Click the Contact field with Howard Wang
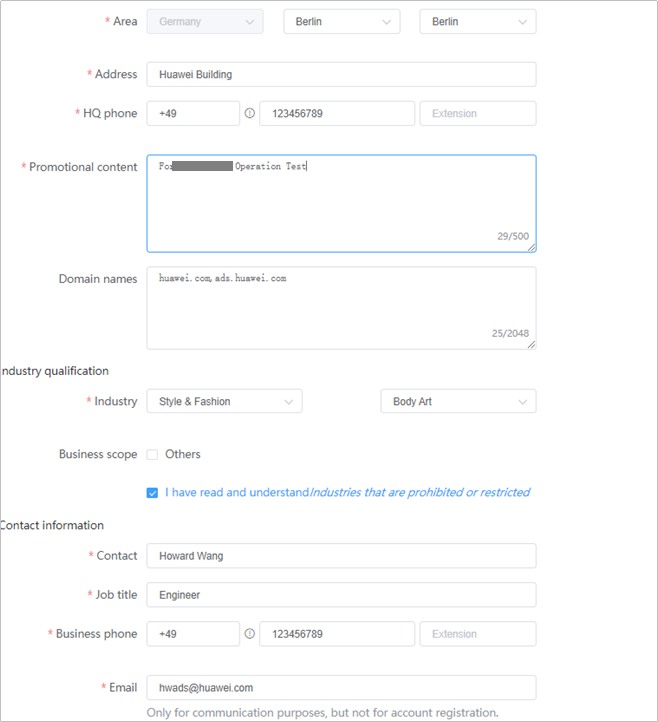The image size is (658, 722). (x=341, y=556)
